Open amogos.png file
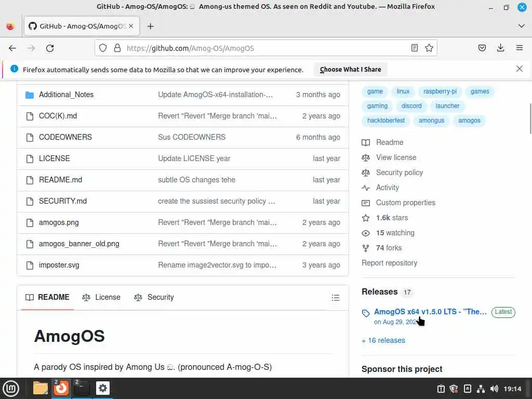 [59, 222]
